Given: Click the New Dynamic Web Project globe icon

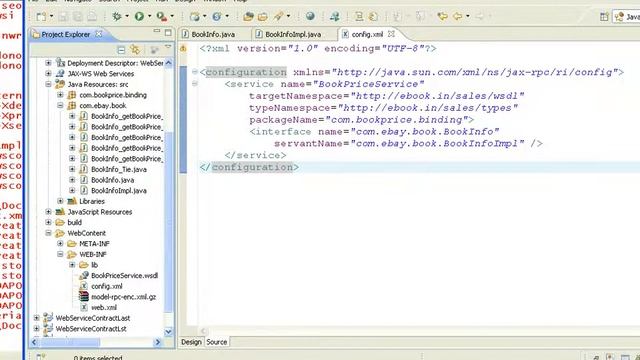Looking at the screenshot, I should click(x=195, y=16).
